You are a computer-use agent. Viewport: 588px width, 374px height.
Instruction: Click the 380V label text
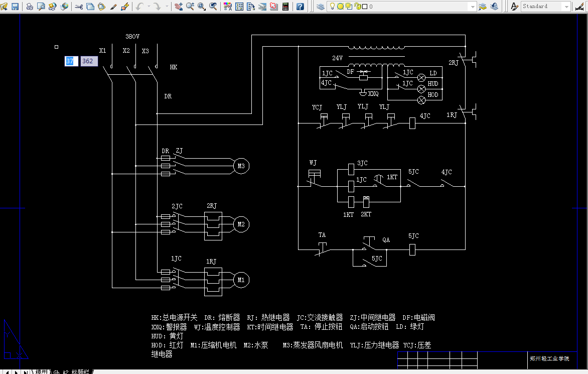click(x=132, y=36)
